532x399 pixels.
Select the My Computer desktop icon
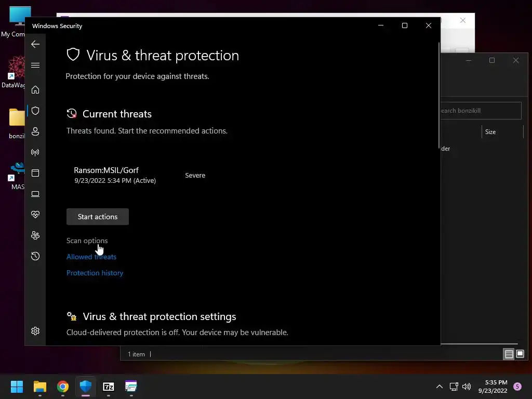click(14, 22)
